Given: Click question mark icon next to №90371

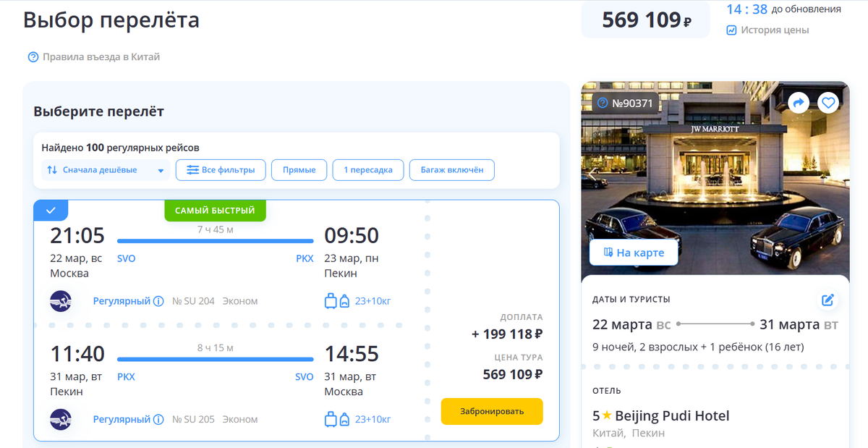Looking at the screenshot, I should tap(602, 103).
